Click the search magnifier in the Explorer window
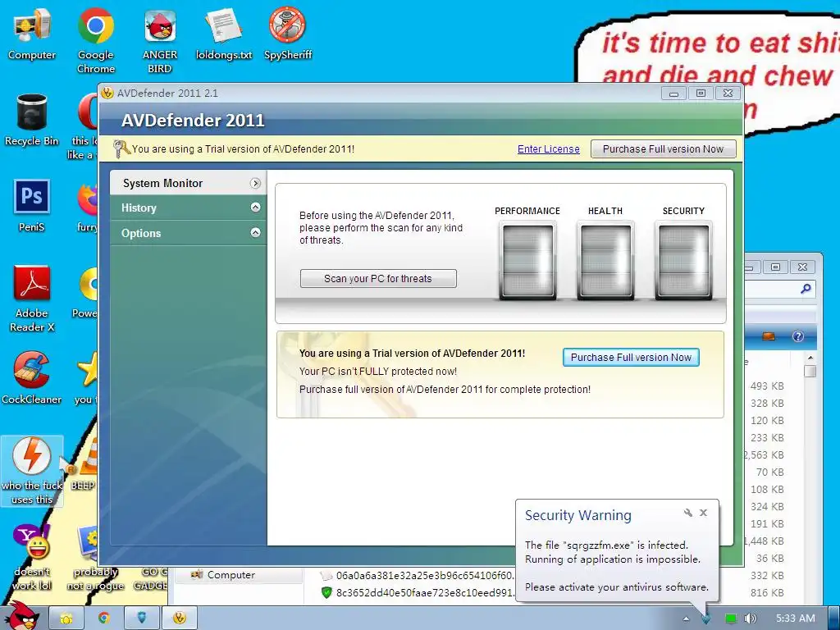Viewport: 840px width, 630px height. pyautogui.click(x=806, y=289)
